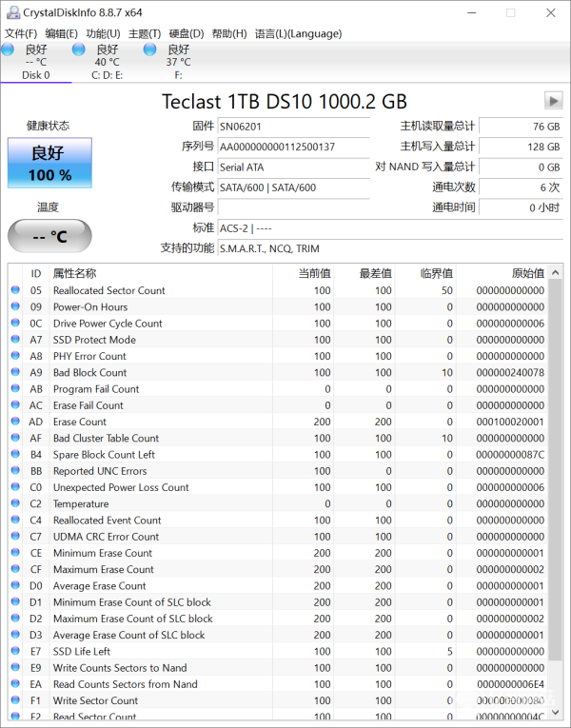Open the 编辑(E) menu
Screen dimensions: 571x728
coord(61,33)
